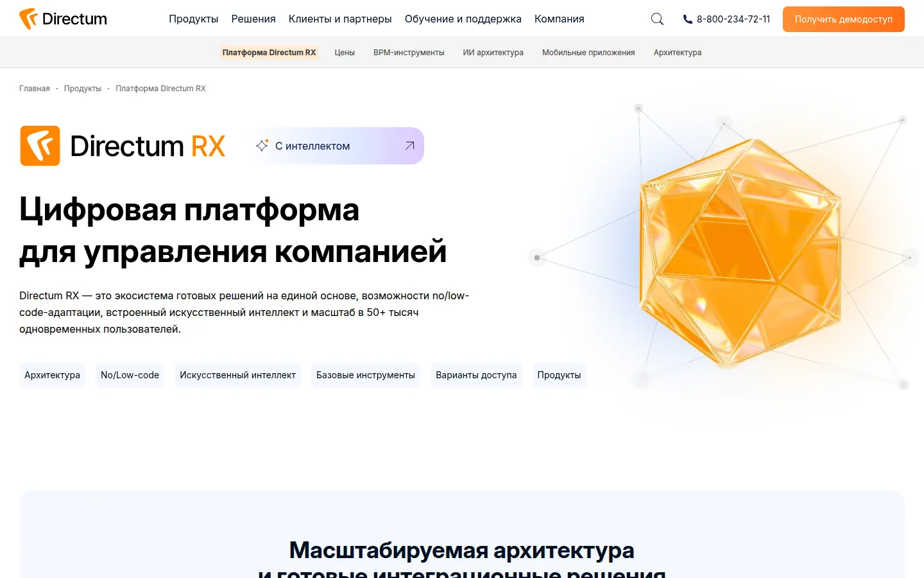
Task: Click the orange icosahedron illustration
Action: (x=739, y=252)
